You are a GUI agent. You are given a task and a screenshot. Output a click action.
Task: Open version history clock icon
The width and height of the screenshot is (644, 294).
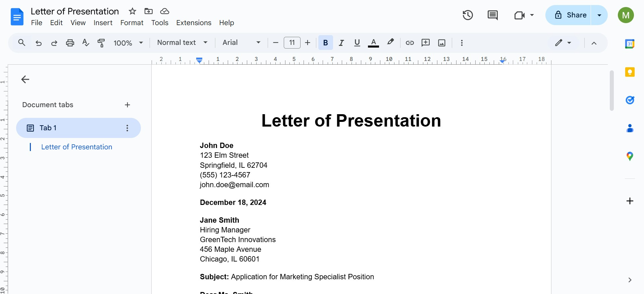tap(468, 15)
